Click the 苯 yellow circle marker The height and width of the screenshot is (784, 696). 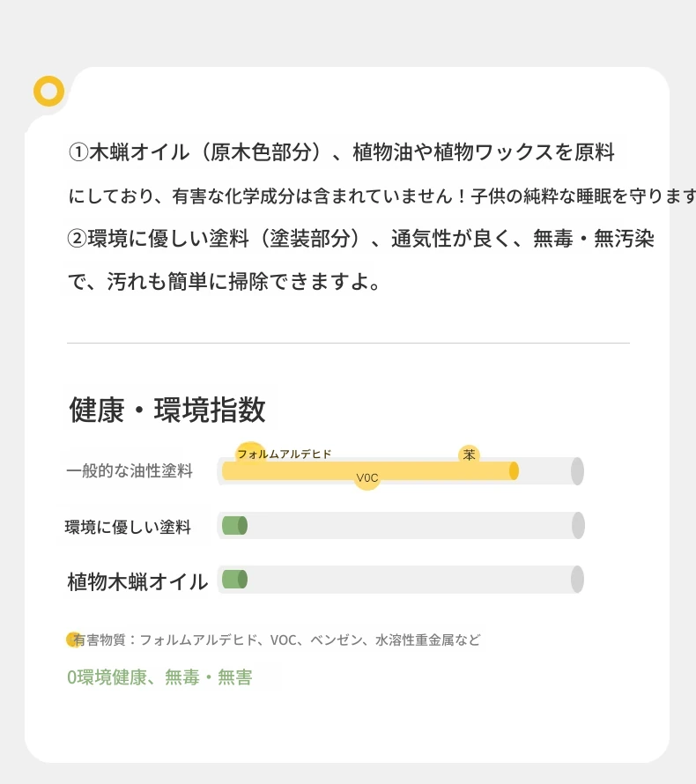(469, 455)
